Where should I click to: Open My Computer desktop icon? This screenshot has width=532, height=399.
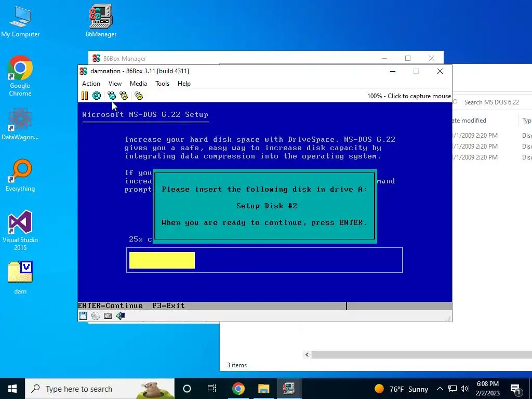(x=20, y=21)
